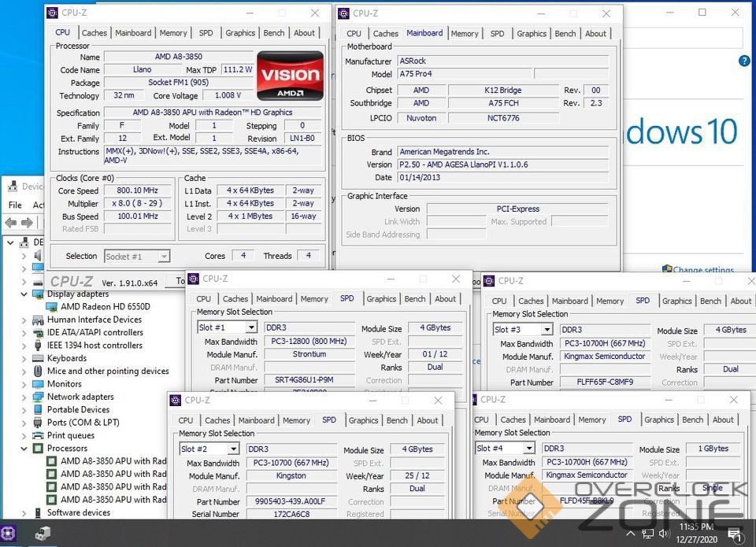
Task: Select Graphics tab in Mainboard window
Action: pos(532,33)
